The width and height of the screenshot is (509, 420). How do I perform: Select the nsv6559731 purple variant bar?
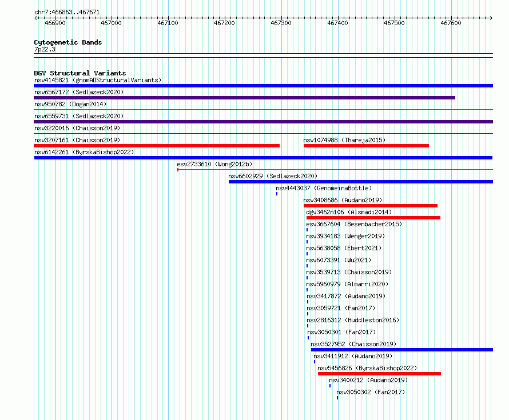click(263, 122)
